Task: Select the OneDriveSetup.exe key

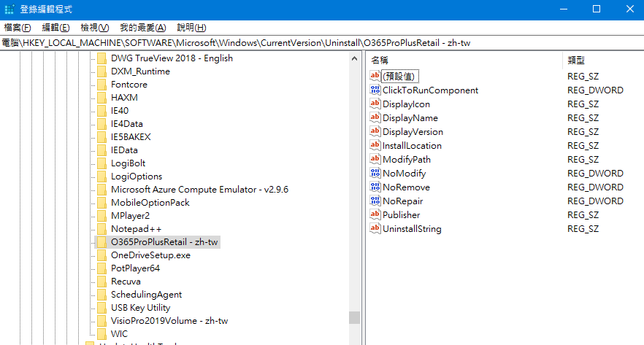Action: (150, 255)
